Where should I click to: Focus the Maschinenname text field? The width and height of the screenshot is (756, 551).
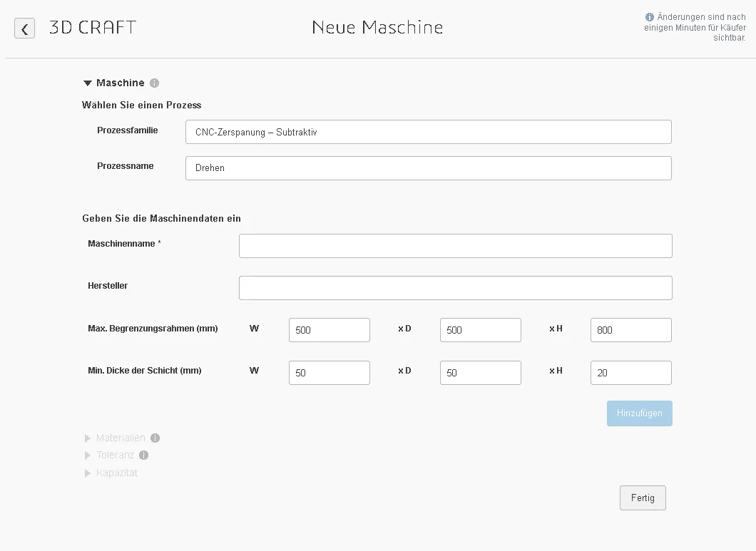(455, 246)
